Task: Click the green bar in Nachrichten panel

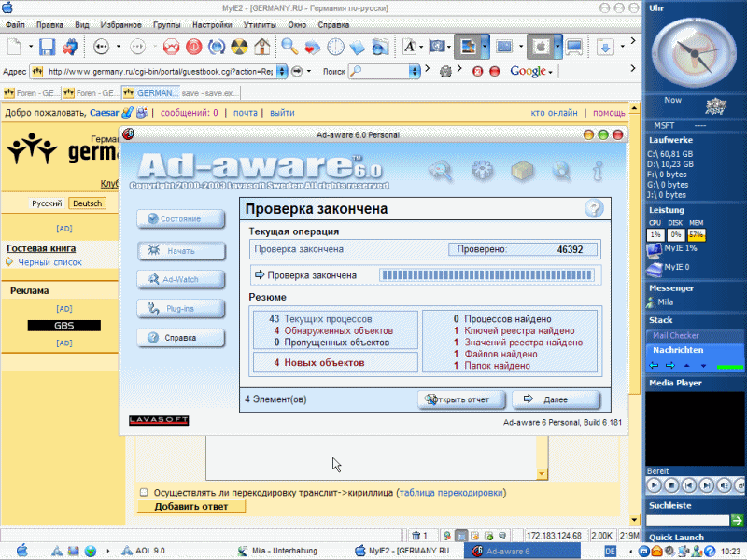Action: [x=730, y=367]
